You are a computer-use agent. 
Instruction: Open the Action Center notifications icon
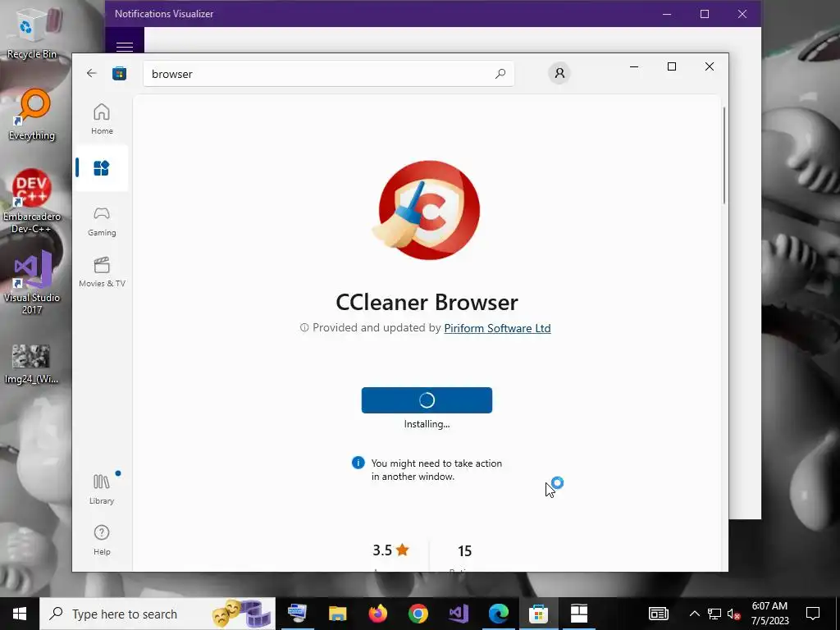coord(813,614)
